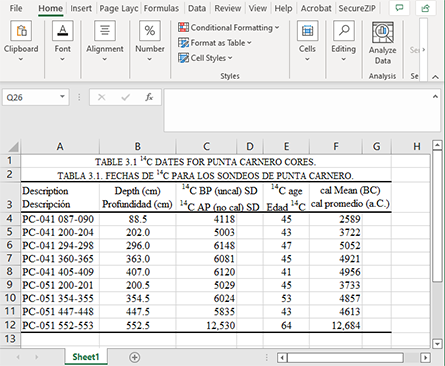The width and height of the screenshot is (445, 366).
Task: Select column A header
Action: [x=60, y=147]
